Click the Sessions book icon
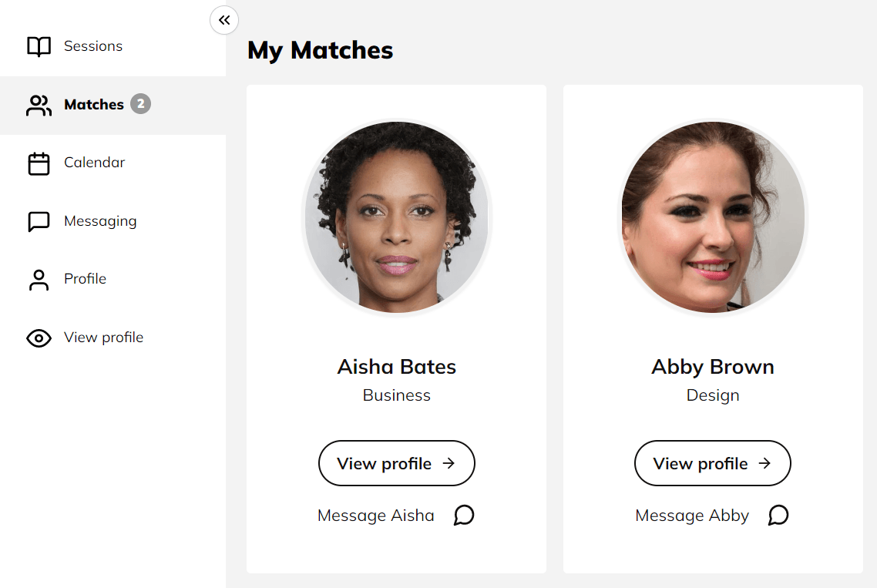The width and height of the screenshot is (877, 588). 39,47
